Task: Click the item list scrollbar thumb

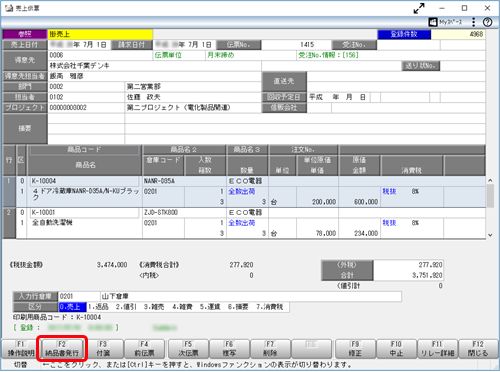Action: 490,196
